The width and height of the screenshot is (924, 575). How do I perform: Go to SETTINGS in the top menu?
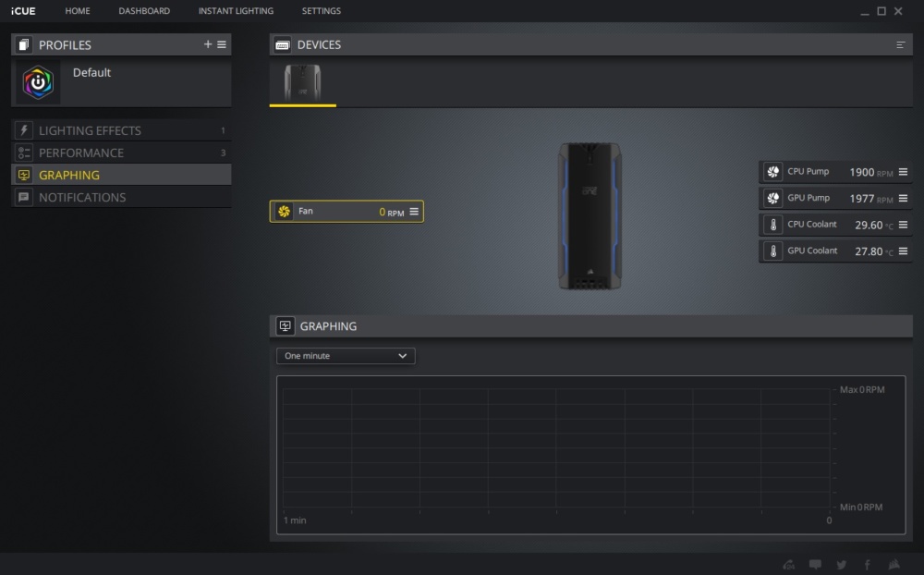tap(322, 10)
